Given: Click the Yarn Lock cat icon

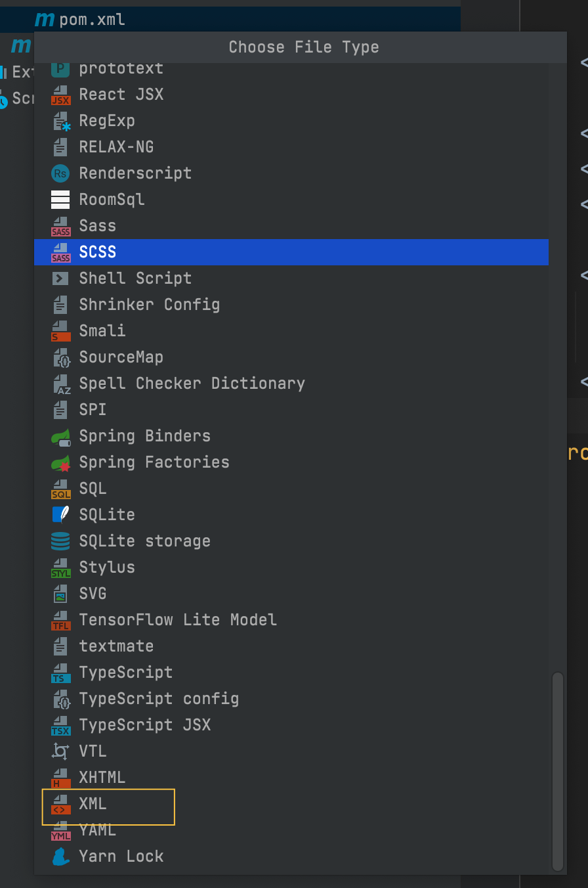Looking at the screenshot, I should pos(60,856).
